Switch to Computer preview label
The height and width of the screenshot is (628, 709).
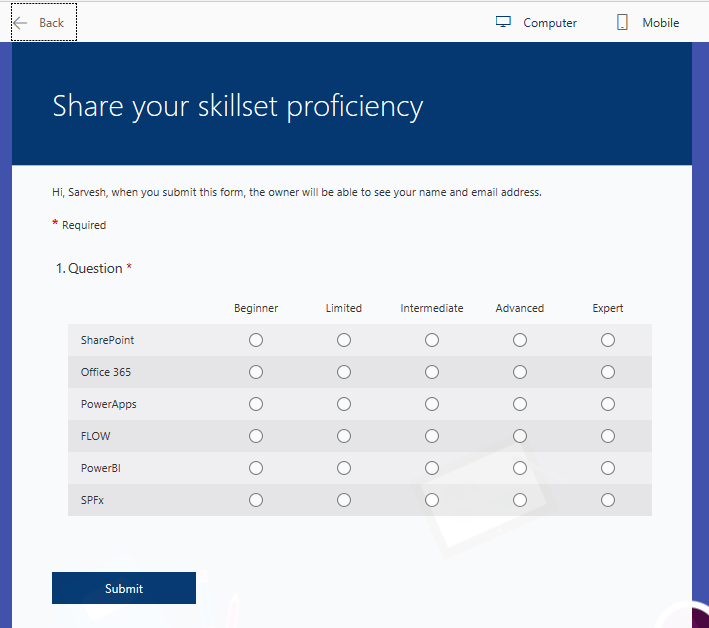pyautogui.click(x=550, y=23)
